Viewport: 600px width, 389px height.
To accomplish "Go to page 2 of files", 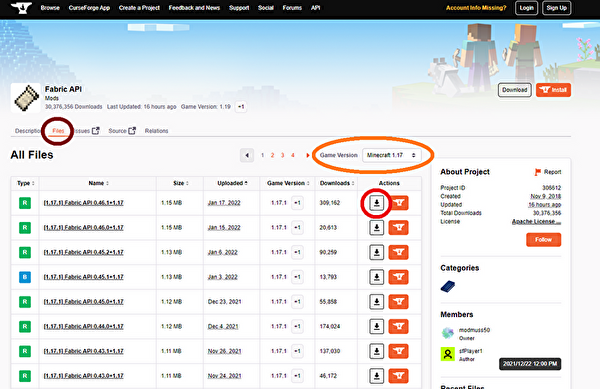I will click(x=272, y=155).
